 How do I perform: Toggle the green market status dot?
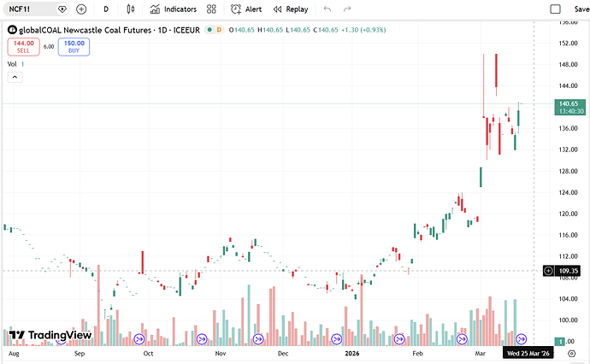[x=209, y=30]
